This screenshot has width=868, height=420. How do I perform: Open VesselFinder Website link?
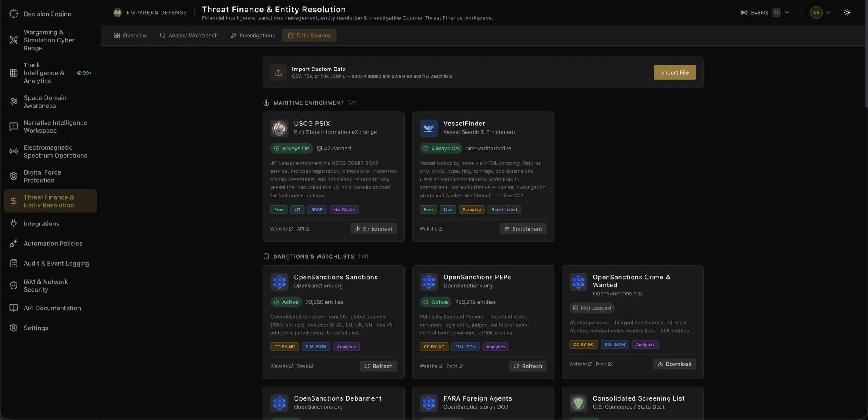pos(431,229)
